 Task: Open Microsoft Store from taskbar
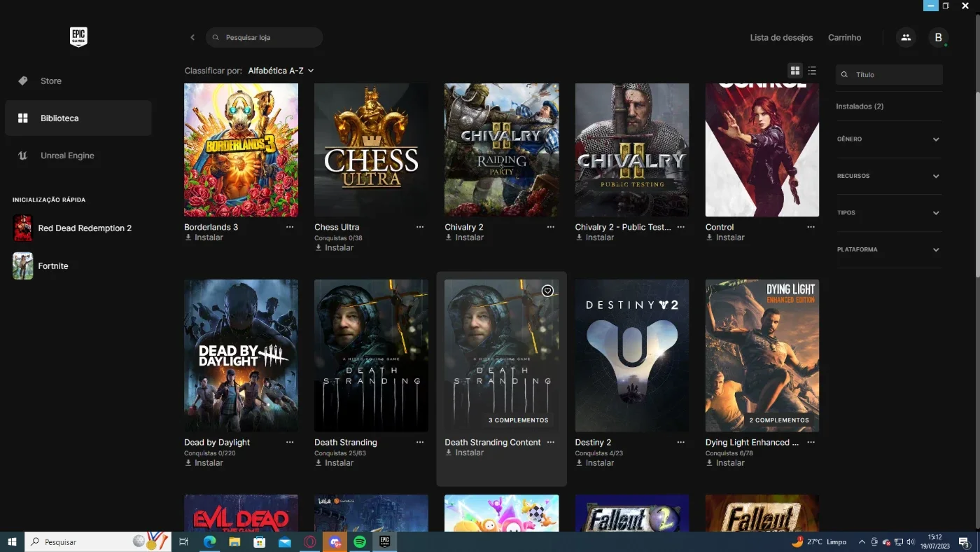(259, 541)
